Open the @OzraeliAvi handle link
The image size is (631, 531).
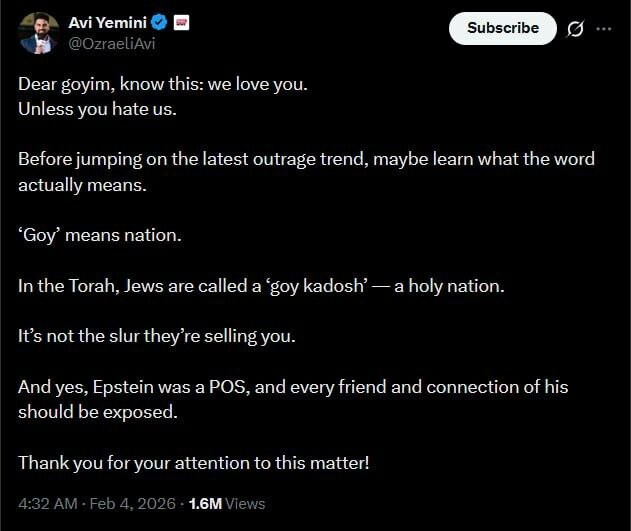point(112,43)
